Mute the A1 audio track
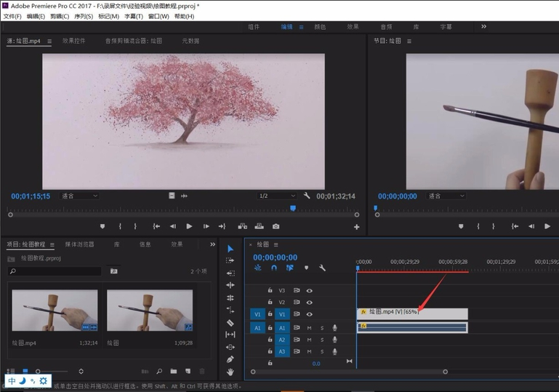The height and width of the screenshot is (392, 559). click(309, 328)
